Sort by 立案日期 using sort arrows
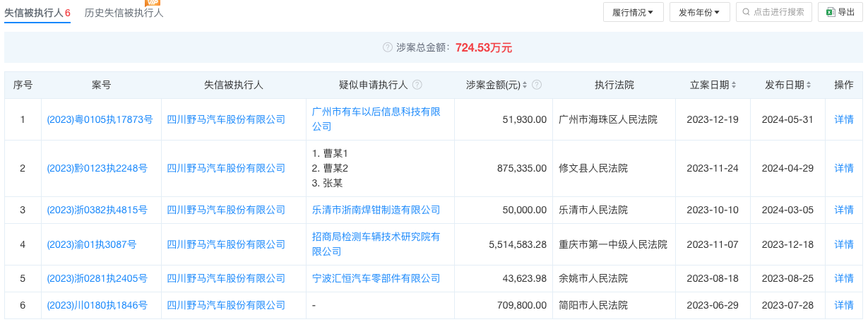 pyautogui.click(x=734, y=85)
